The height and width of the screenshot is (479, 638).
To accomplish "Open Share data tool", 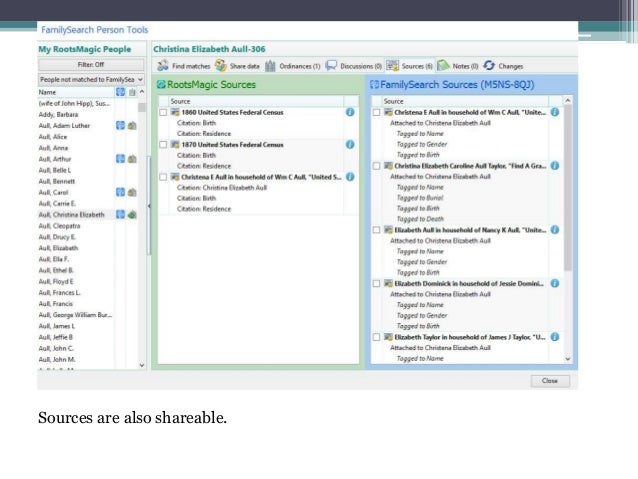I will click(237, 66).
